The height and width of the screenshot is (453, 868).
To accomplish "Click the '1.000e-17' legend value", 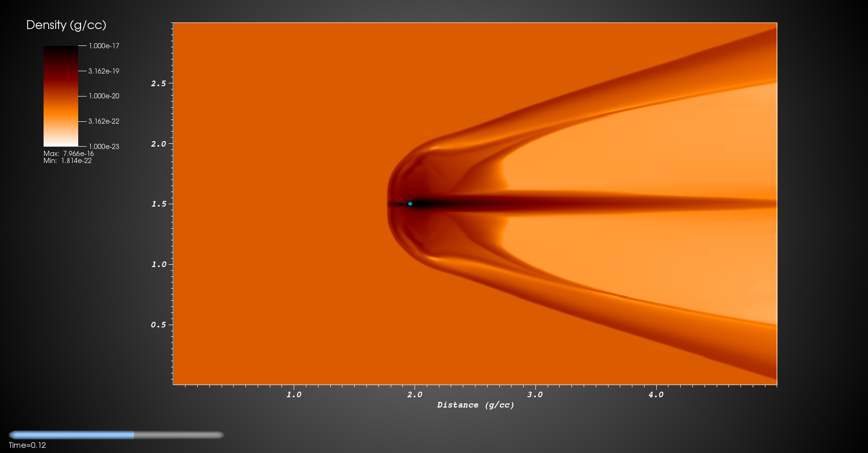I will tap(104, 46).
